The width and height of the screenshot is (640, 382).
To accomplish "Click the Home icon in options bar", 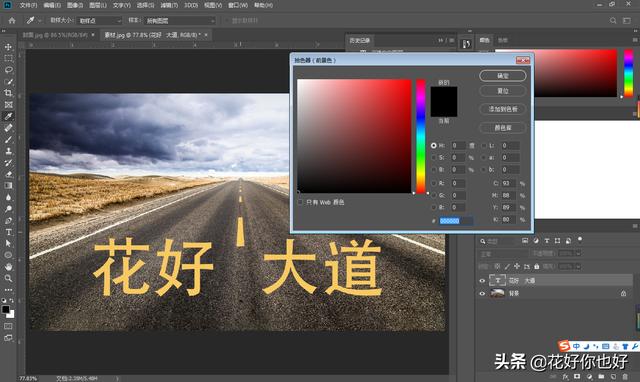I will pyautogui.click(x=12, y=20).
